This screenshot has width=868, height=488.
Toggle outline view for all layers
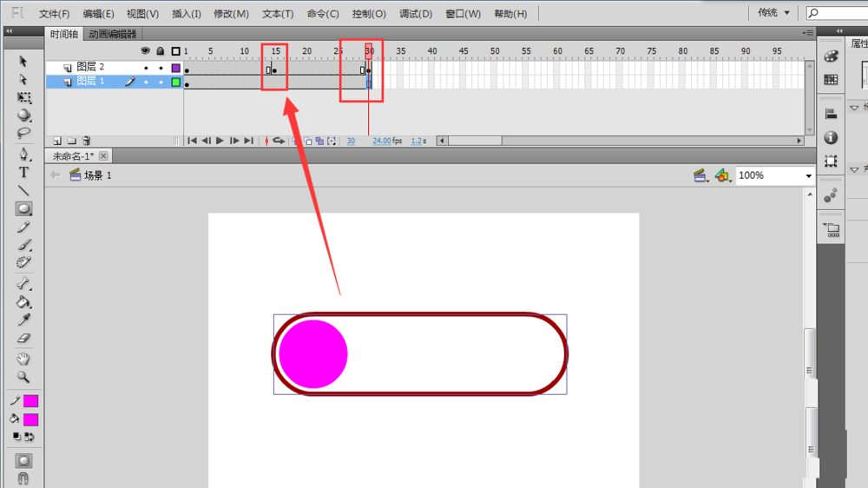click(175, 51)
